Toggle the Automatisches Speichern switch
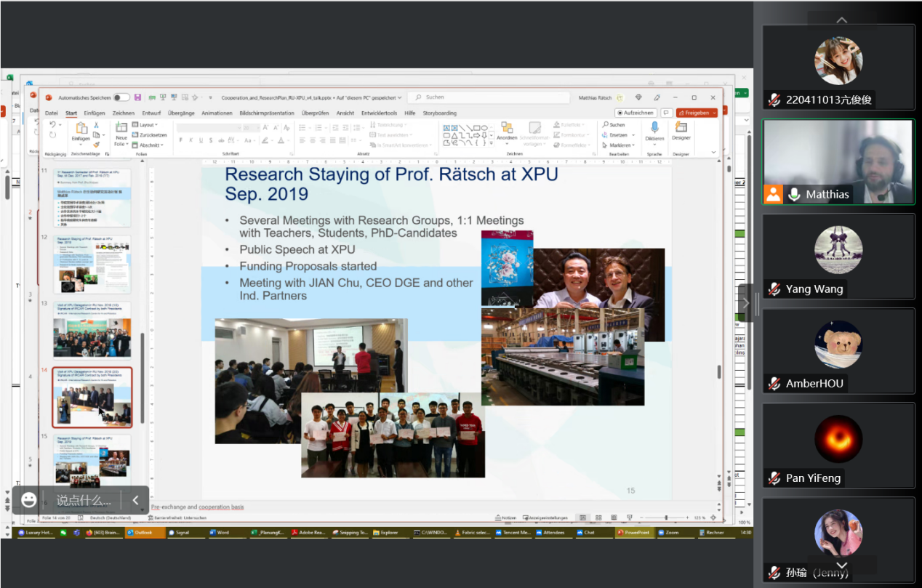Screen dimensions: 922x588 point(121,97)
